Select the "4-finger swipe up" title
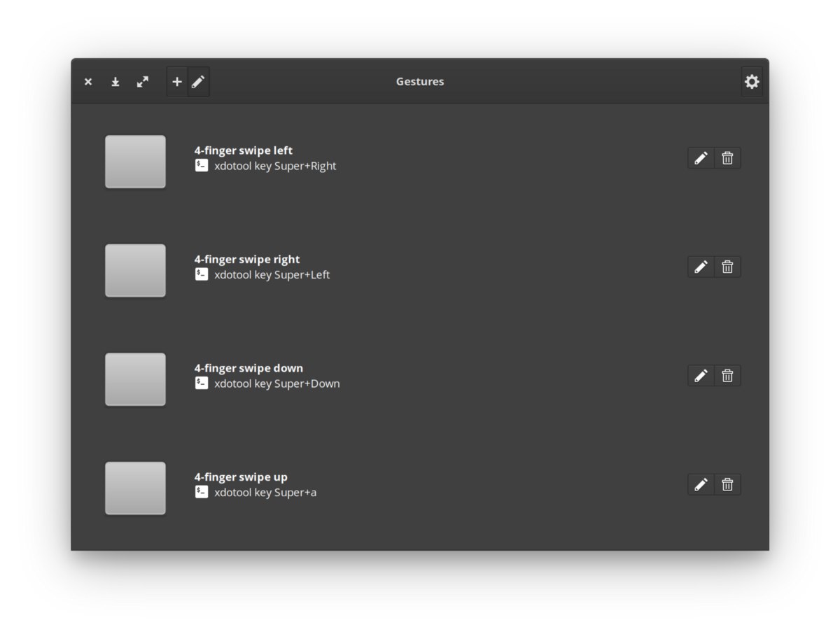This screenshot has width=840, height=634. click(241, 477)
